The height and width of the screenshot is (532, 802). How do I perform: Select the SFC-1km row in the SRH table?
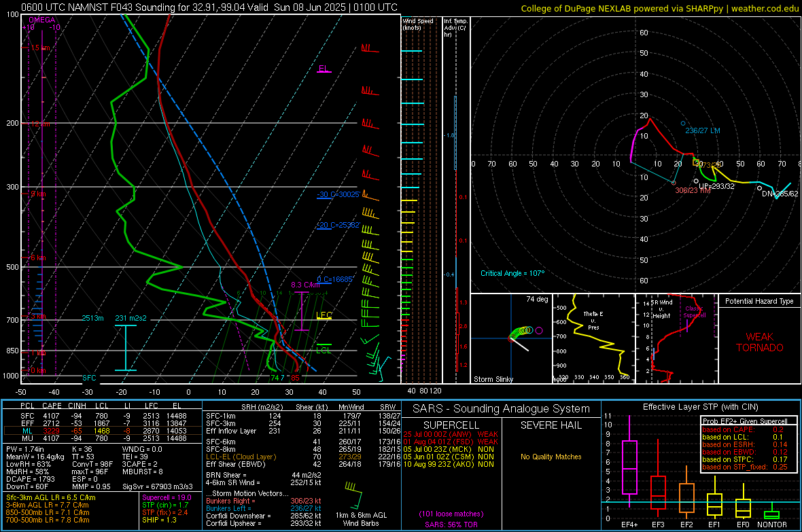(x=303, y=416)
